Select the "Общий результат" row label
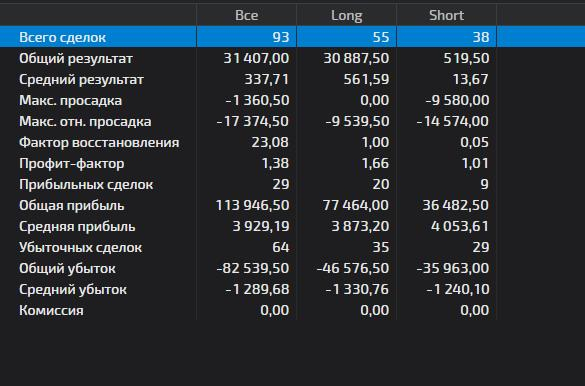Viewport: 585px width, 386px height. [x=76, y=59]
